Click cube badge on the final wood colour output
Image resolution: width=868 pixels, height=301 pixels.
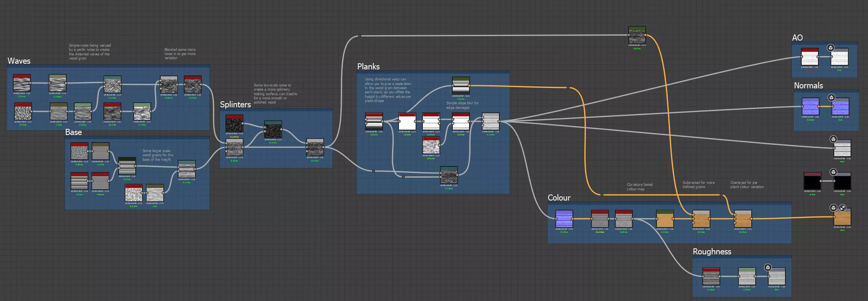pyautogui.click(x=834, y=208)
